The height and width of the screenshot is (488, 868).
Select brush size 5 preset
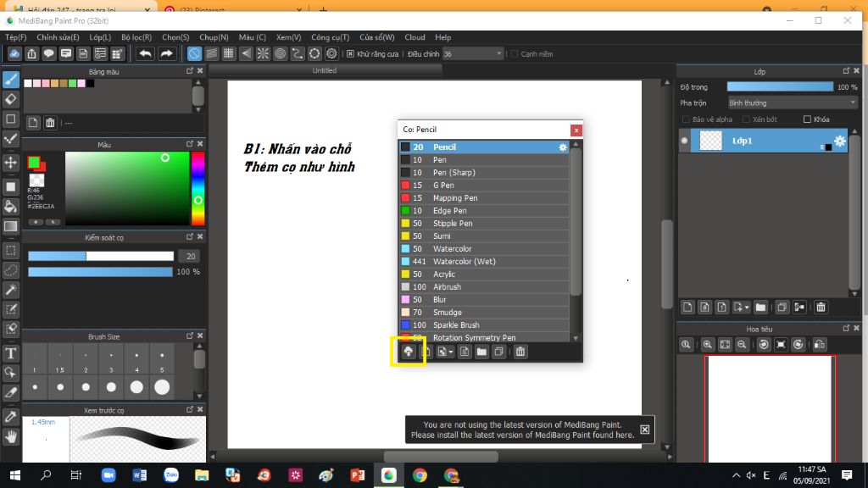tap(162, 361)
